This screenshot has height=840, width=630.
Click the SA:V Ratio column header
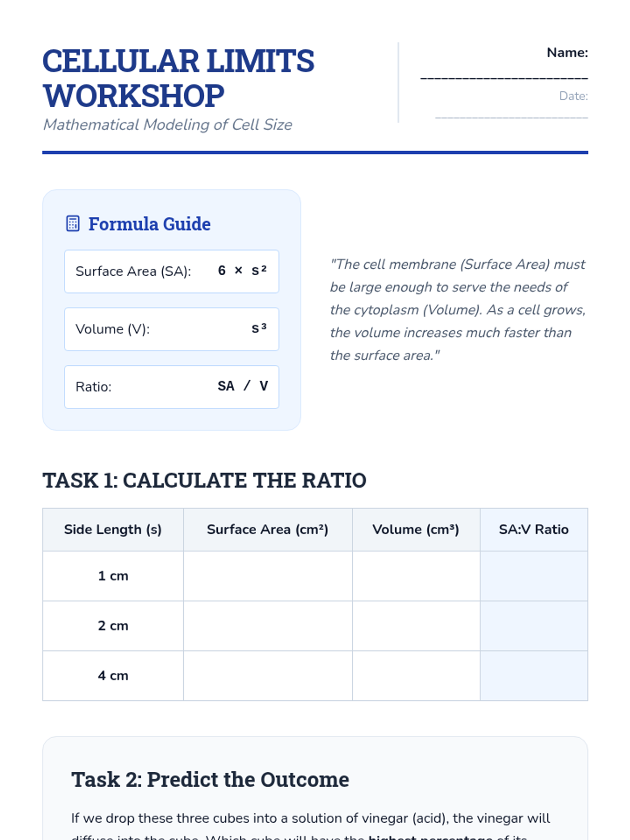(x=533, y=530)
